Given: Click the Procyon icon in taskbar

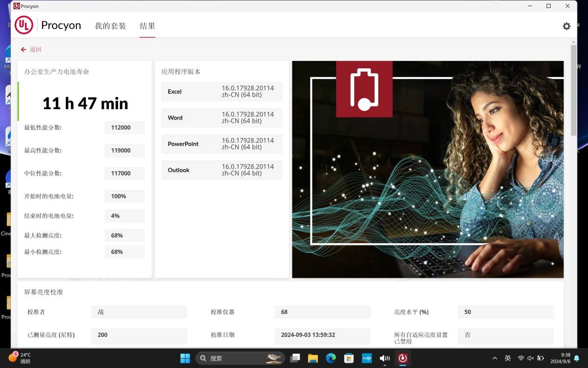Looking at the screenshot, I should pyautogui.click(x=402, y=358).
